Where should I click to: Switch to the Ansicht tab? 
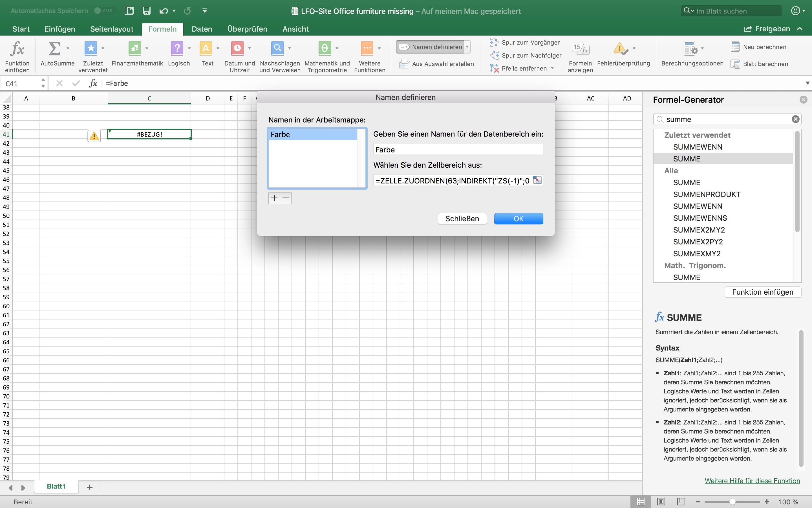295,29
